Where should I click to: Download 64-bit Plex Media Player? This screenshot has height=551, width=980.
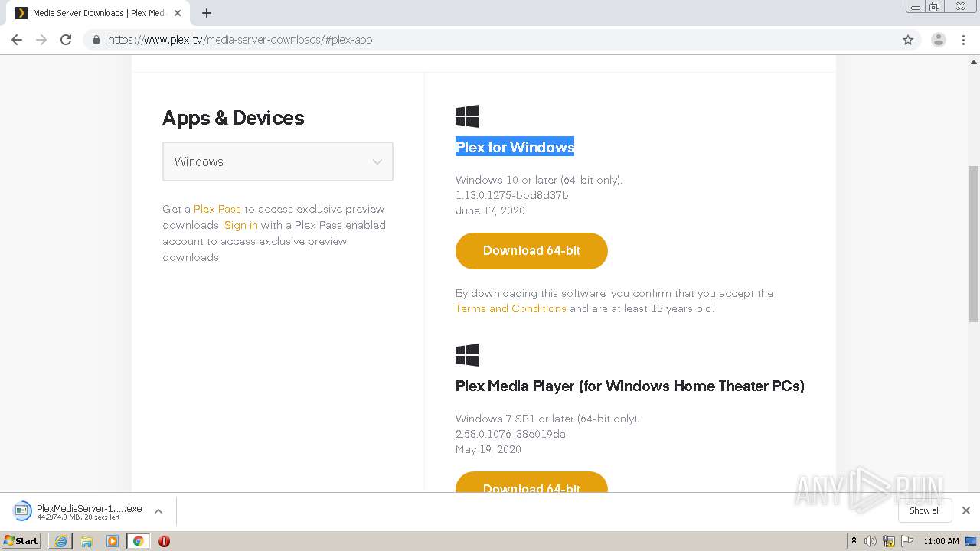click(x=531, y=482)
